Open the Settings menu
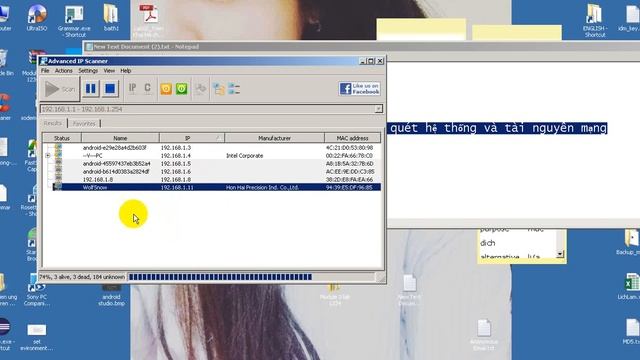 pos(88,71)
